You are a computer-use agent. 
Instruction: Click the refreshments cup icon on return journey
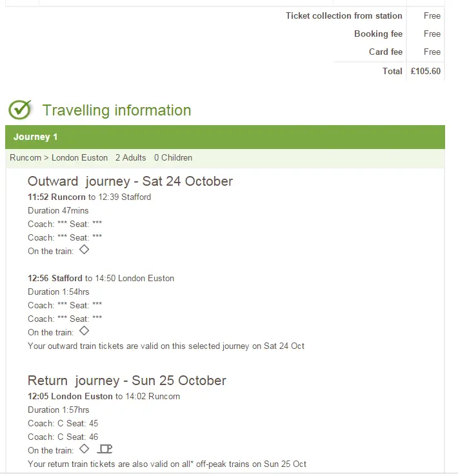(x=105, y=449)
